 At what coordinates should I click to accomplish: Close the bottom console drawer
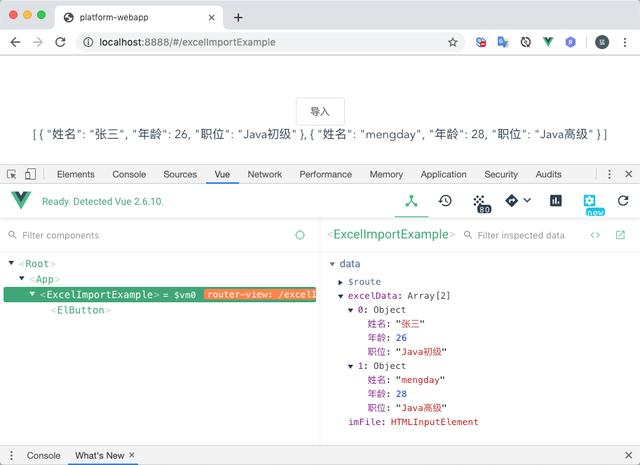point(629,455)
